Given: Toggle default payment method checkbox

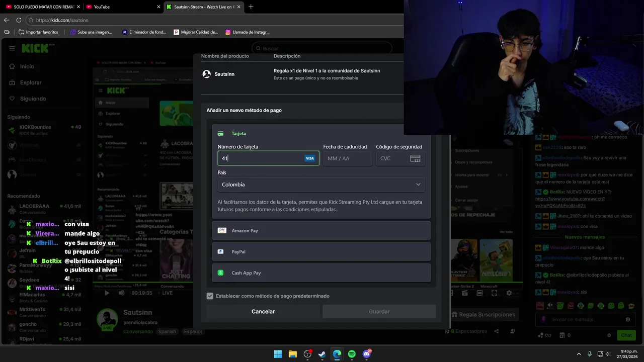Looking at the screenshot, I should [x=210, y=296].
